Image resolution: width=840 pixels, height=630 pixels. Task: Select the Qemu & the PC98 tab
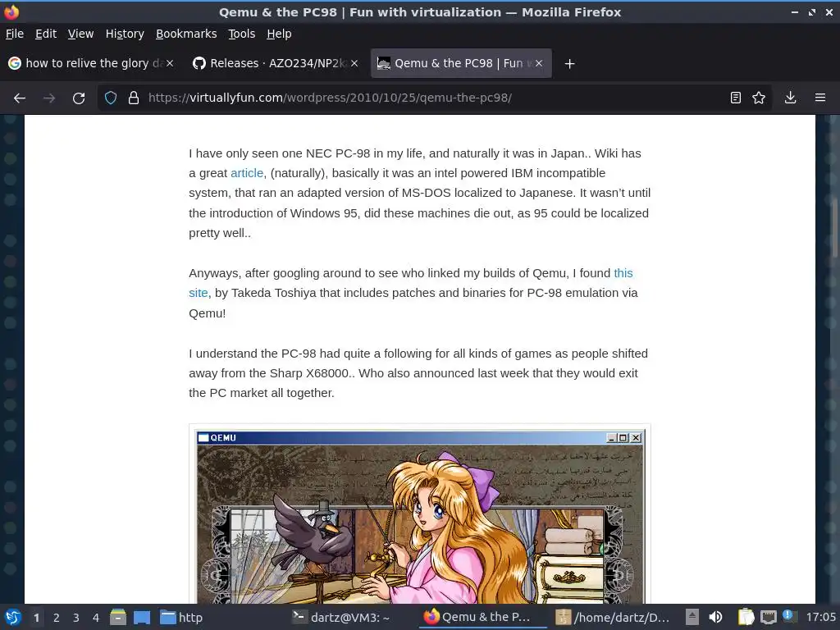coord(455,63)
